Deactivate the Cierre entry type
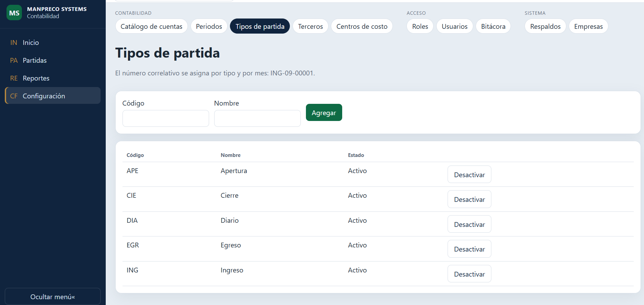Viewport: 644px width, 305px height. tap(469, 199)
